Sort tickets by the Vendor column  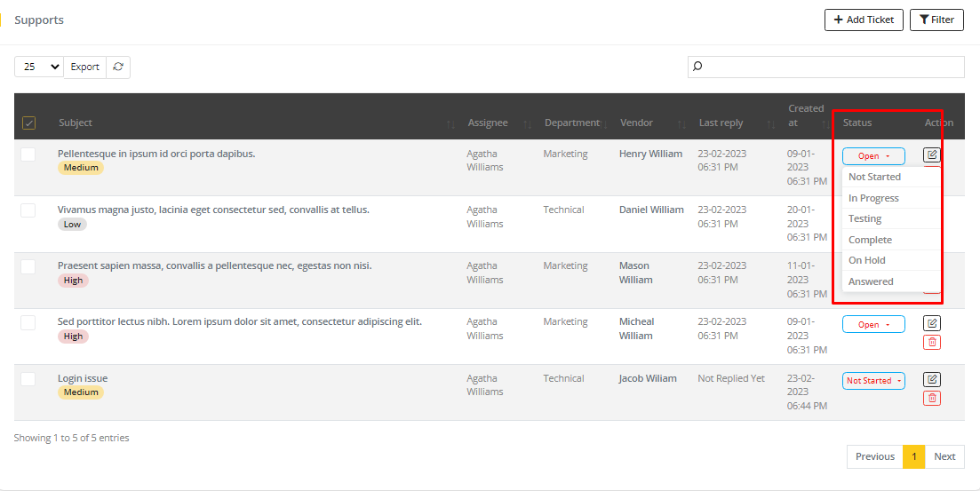[636, 123]
